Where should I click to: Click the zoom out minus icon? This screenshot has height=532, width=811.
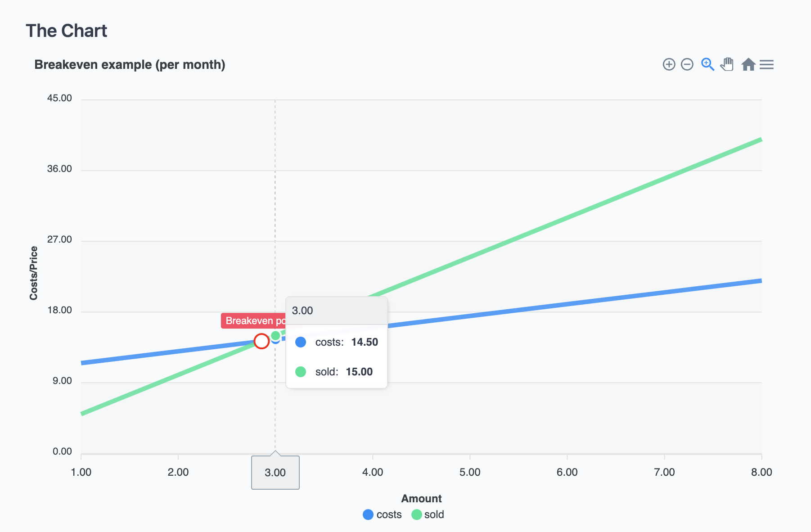tap(687, 65)
